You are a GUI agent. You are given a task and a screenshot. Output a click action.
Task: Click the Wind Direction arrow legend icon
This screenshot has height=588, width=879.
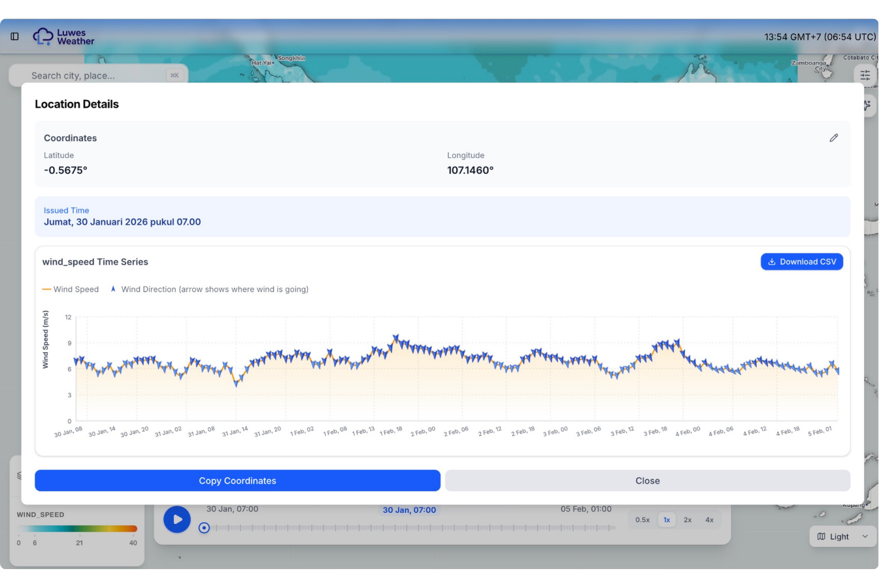tap(113, 289)
